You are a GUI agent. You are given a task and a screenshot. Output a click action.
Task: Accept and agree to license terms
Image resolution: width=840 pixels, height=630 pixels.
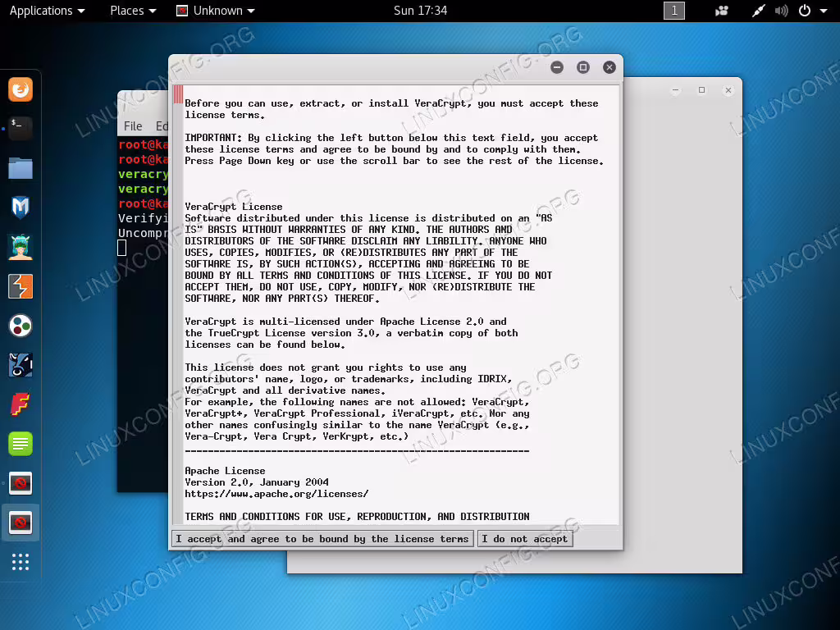pyautogui.click(x=322, y=538)
